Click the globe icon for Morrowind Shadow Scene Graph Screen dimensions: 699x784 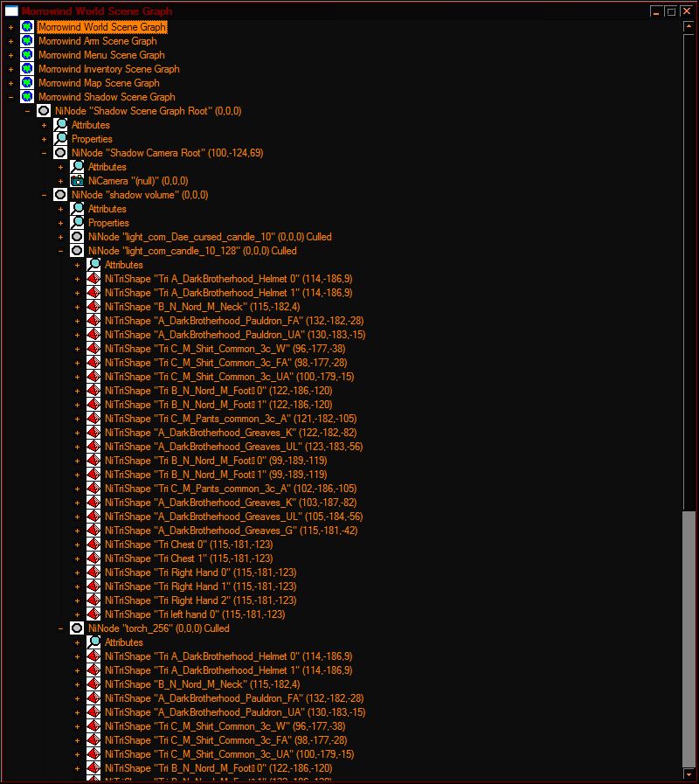(27, 96)
